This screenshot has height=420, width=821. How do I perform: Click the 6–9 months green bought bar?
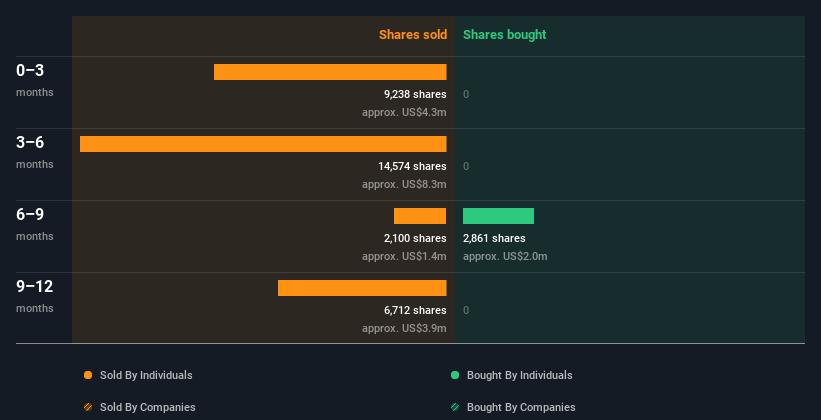coord(498,216)
